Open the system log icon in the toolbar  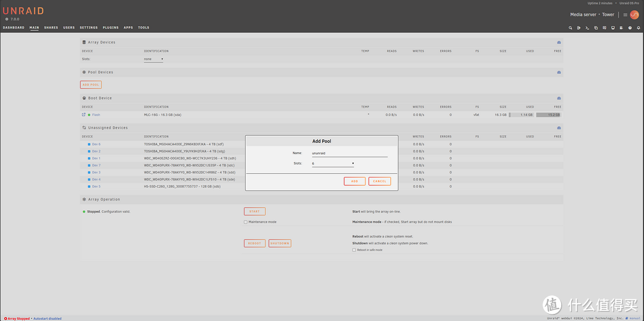point(621,28)
